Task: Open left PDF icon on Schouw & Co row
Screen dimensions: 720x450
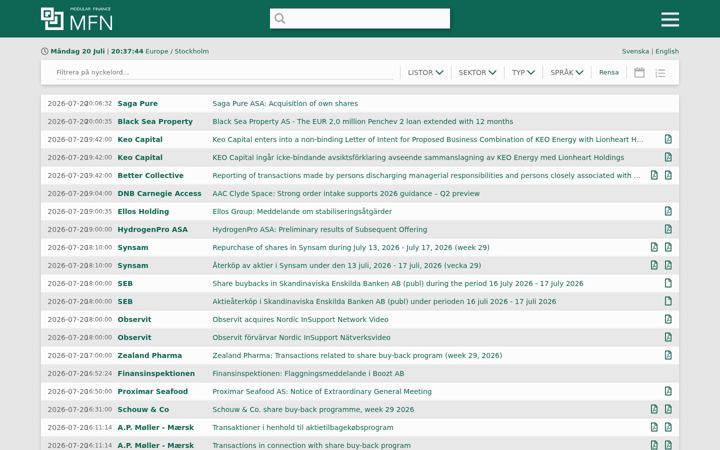Action: pos(654,409)
